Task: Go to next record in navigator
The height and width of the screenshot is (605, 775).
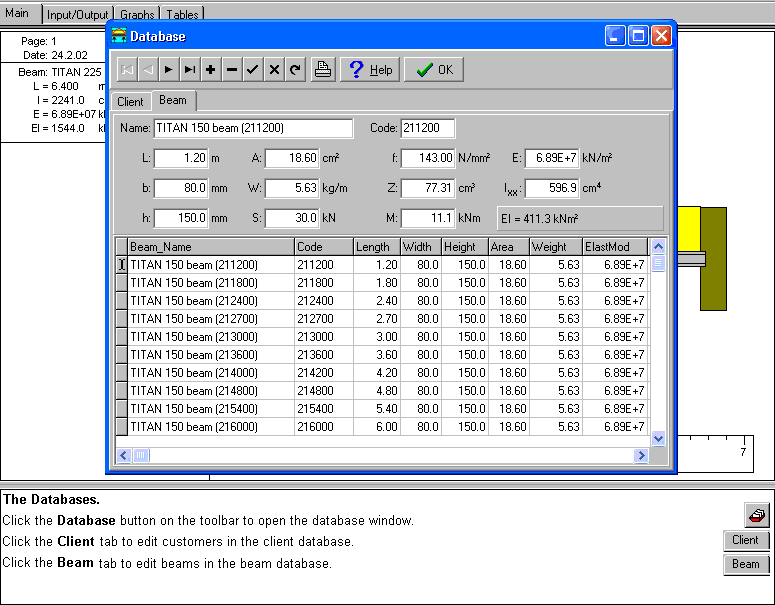Action: tap(168, 70)
